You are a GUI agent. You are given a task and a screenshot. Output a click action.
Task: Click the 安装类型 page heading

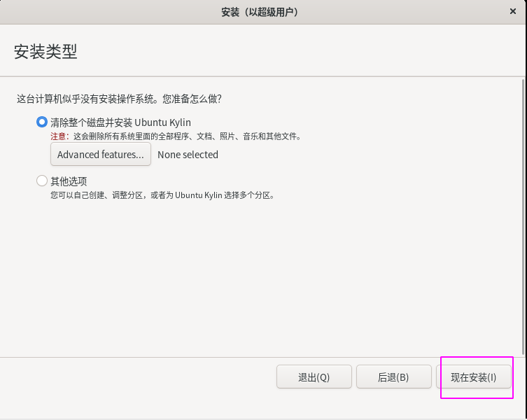45,52
